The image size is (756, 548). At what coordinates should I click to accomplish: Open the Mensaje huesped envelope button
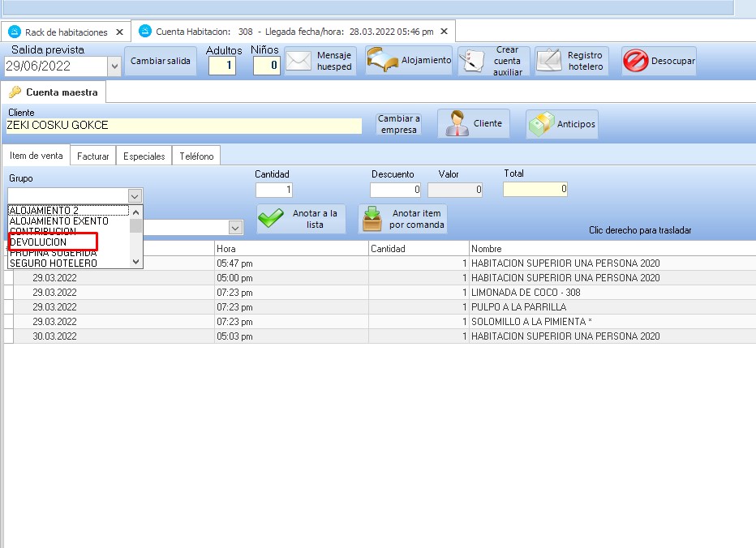pyautogui.click(x=320, y=62)
